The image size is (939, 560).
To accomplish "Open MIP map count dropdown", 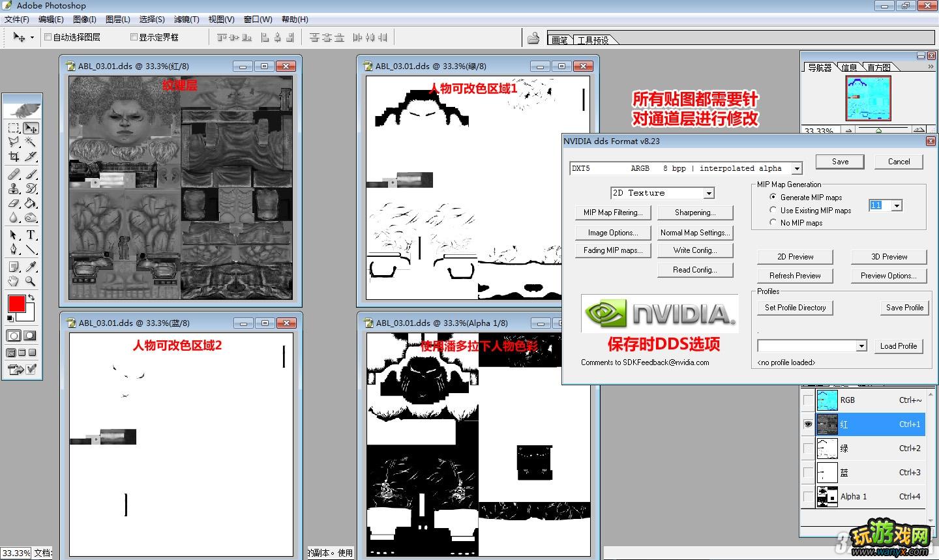I will [897, 206].
